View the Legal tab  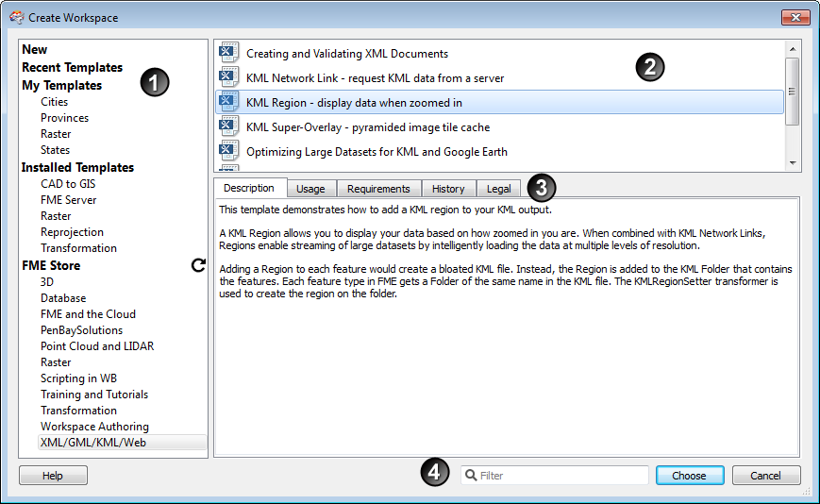click(x=499, y=189)
